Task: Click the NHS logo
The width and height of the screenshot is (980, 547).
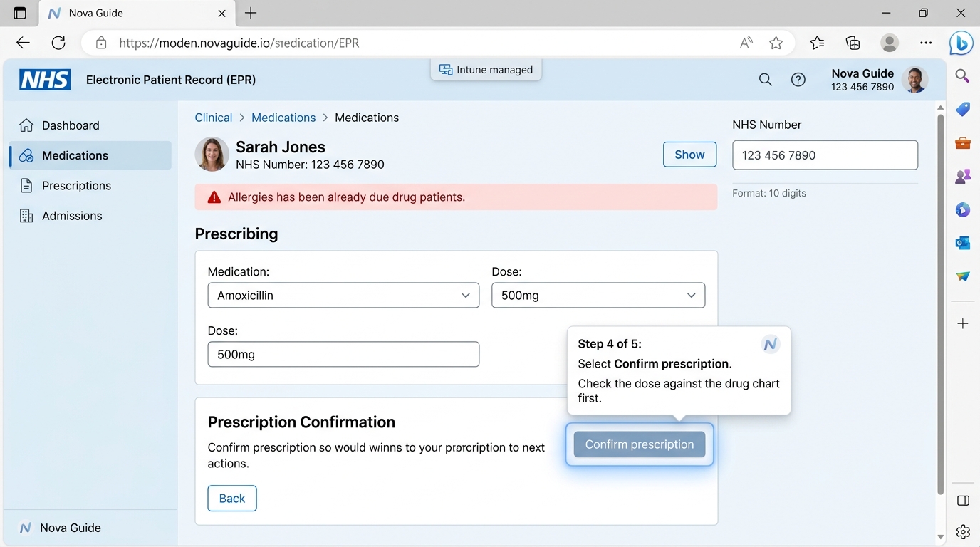Action: [45, 80]
